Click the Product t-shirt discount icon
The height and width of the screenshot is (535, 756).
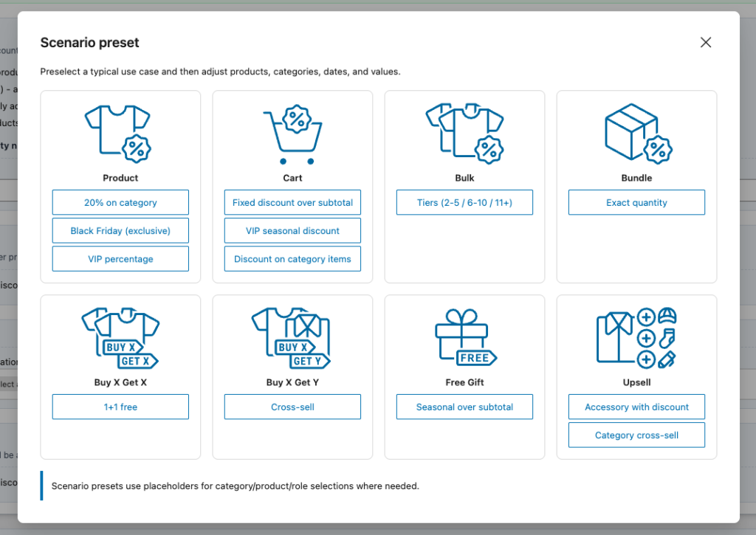(x=120, y=134)
